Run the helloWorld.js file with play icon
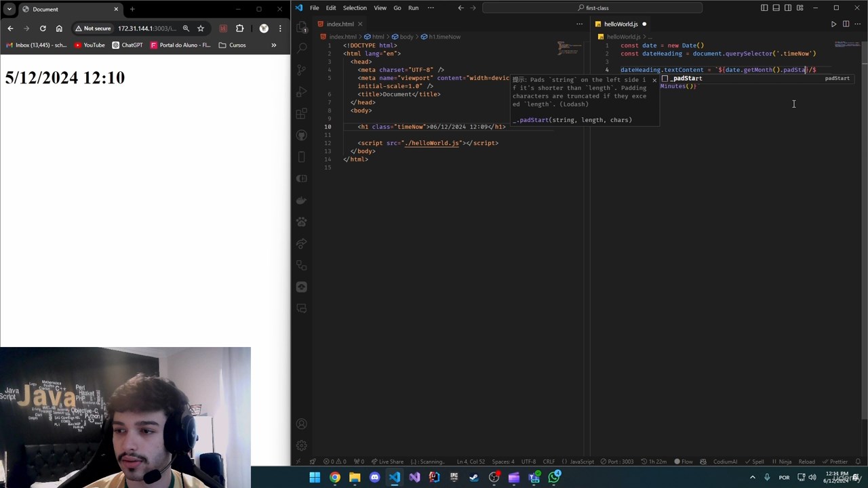 [833, 24]
